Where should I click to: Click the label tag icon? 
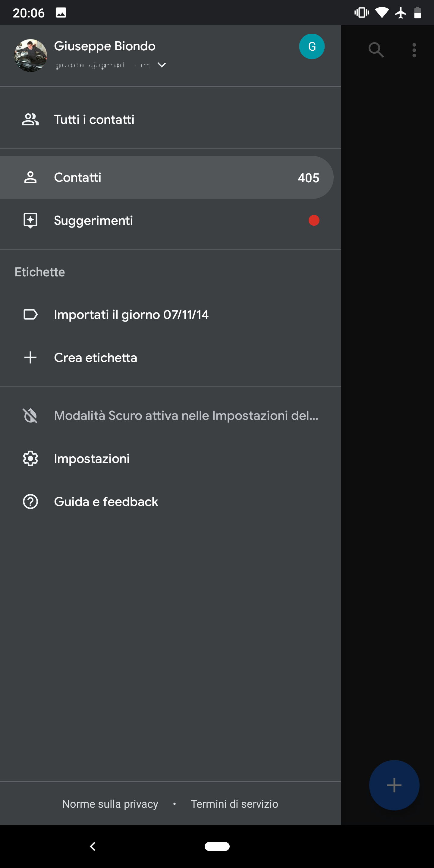click(30, 314)
